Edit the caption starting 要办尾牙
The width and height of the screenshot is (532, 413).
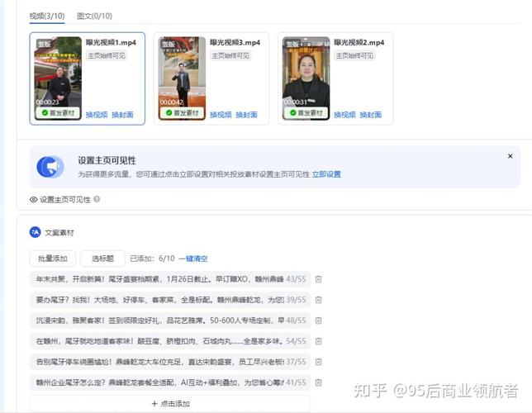pos(170,300)
